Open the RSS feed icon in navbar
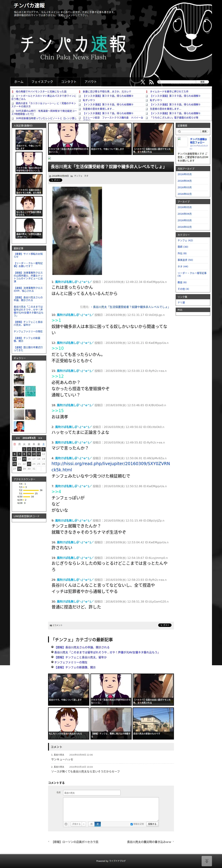Image resolution: width=222 pixels, height=868 pixels. coord(151,82)
